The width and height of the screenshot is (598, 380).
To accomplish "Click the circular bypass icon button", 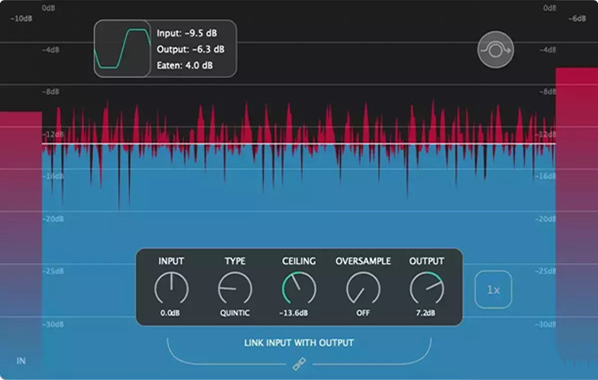I will tap(495, 50).
